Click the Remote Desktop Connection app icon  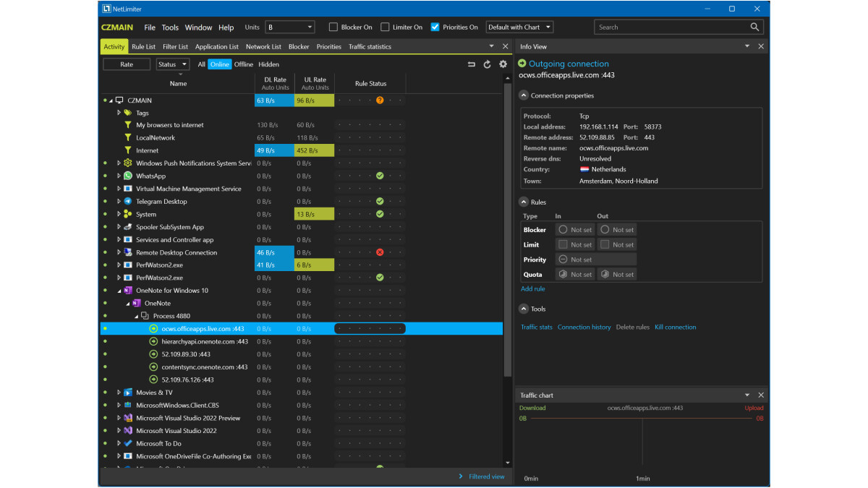coord(128,252)
